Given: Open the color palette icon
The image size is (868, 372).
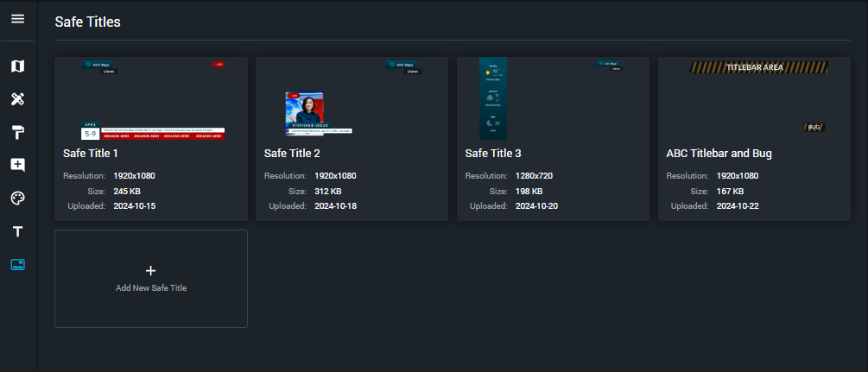Looking at the screenshot, I should (17, 198).
